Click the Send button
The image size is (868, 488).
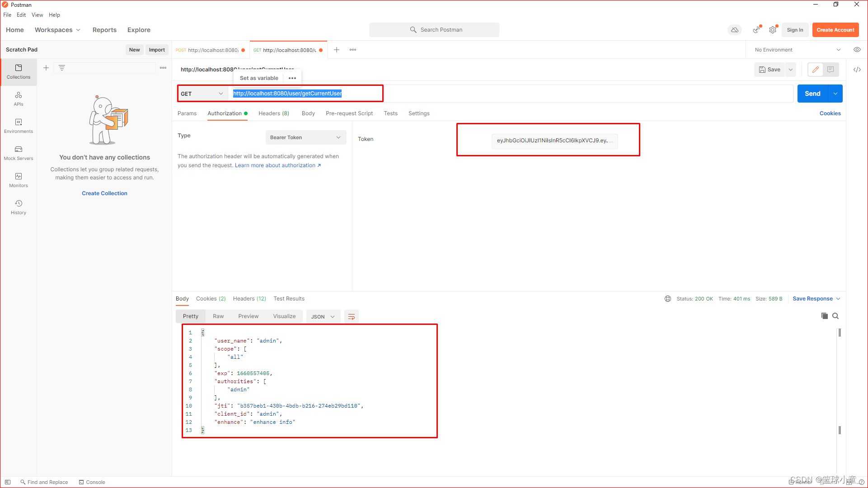(x=812, y=94)
